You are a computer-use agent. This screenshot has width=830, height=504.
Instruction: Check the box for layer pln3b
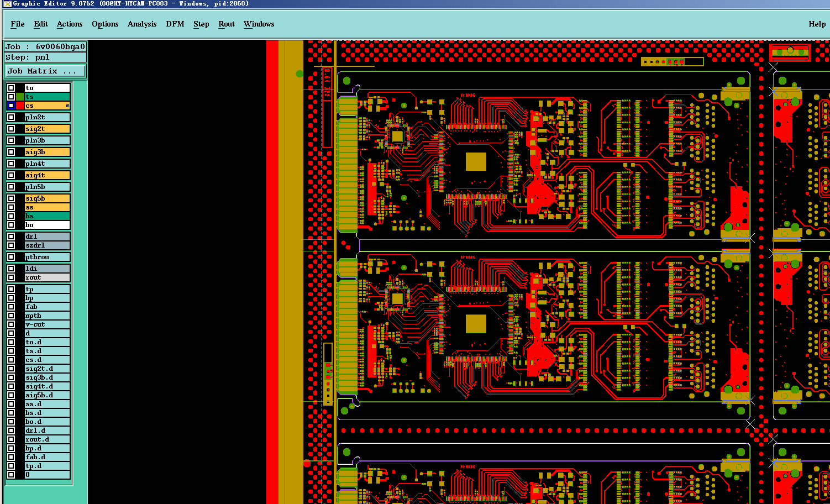[x=11, y=140]
